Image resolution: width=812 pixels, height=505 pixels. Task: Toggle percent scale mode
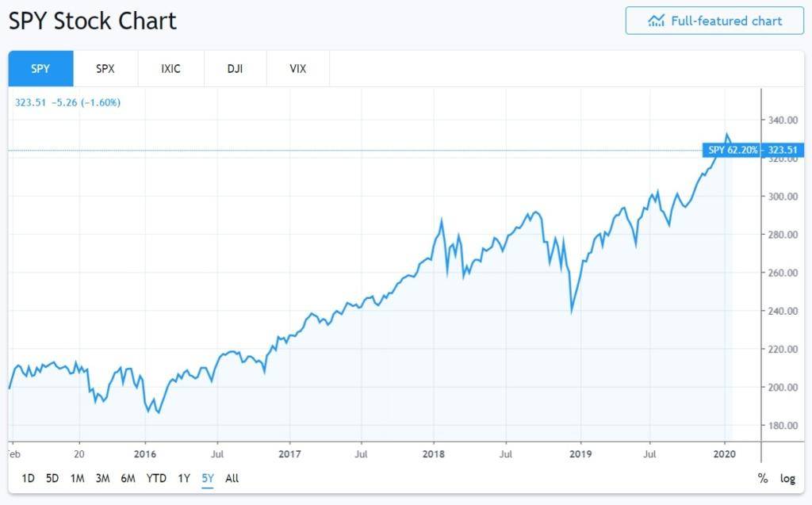tap(763, 478)
